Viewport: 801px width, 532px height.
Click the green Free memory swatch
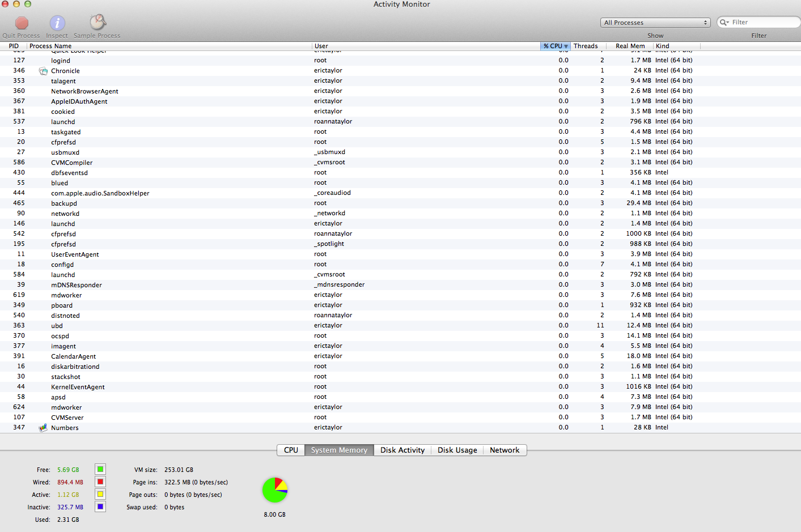[100, 469]
